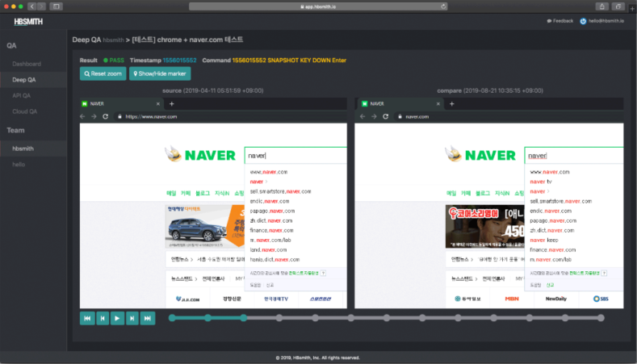Click the Safari back arrow
This screenshot has width=637, height=364.
coord(32,6)
